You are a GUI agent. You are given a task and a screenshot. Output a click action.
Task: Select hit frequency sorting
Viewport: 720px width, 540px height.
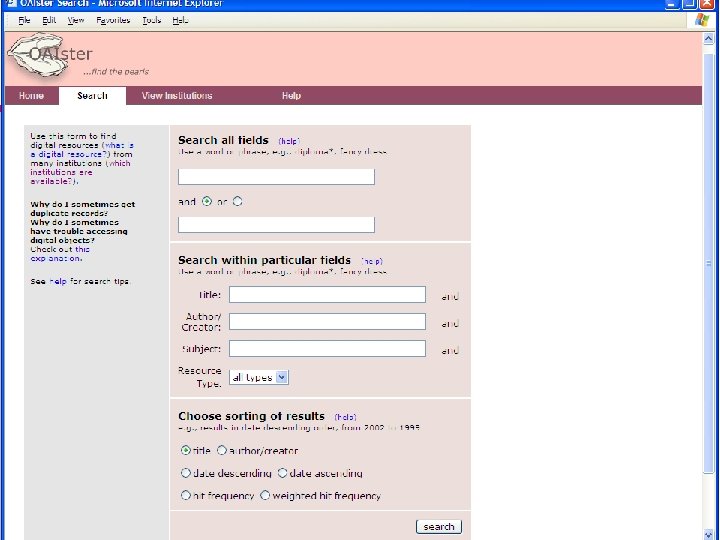pos(186,495)
